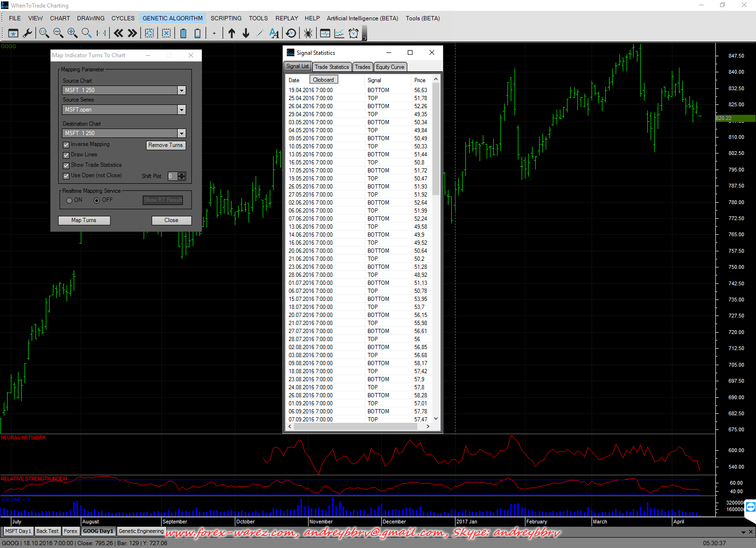
Task: Click the up arrow marker icon
Action: pyautogui.click(x=232, y=33)
